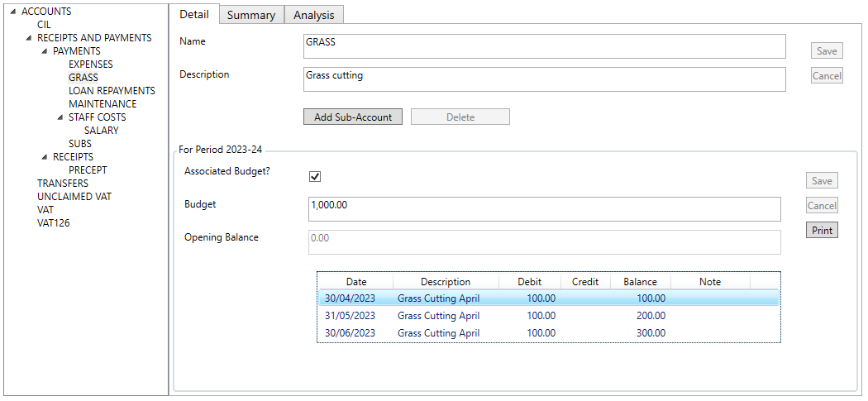Open the Detail tab

pos(194,14)
